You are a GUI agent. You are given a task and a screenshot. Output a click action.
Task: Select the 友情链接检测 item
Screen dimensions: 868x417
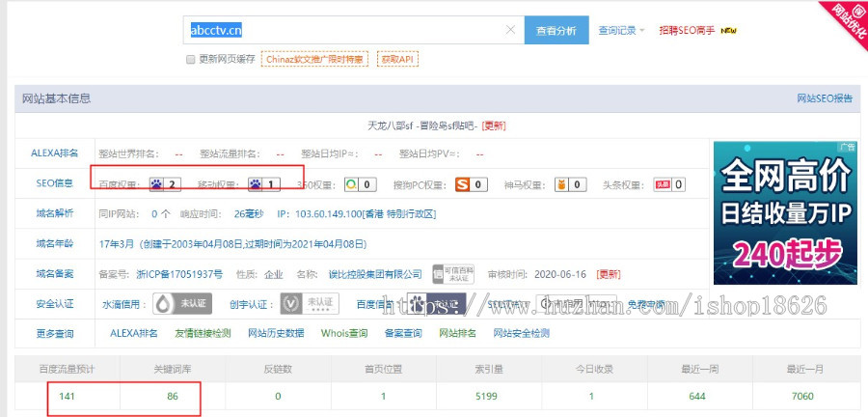(x=203, y=333)
